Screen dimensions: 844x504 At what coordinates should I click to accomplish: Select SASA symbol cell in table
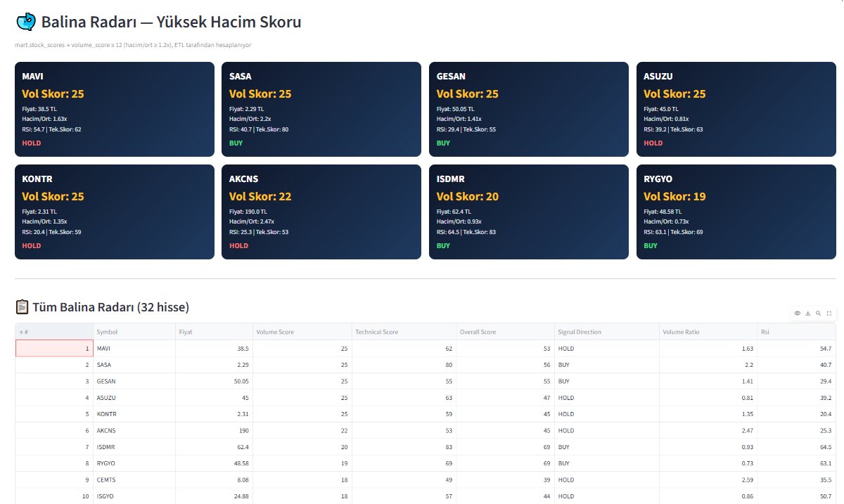(134, 365)
